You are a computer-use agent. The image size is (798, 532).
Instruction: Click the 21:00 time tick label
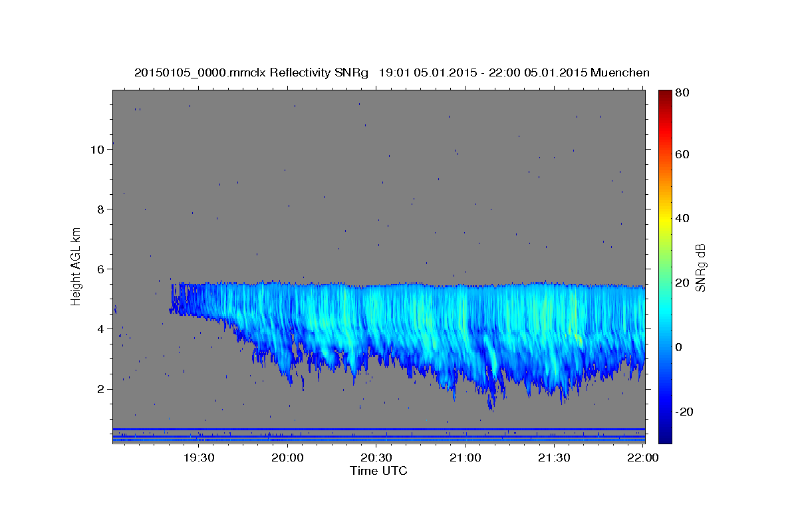click(x=465, y=458)
